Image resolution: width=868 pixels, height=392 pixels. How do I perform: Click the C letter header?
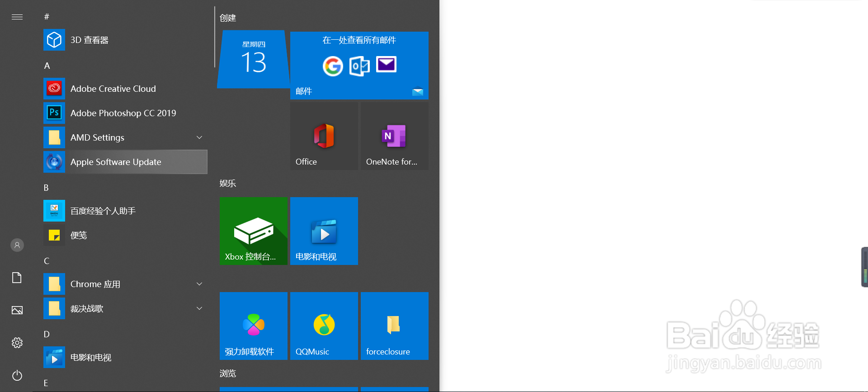point(47,261)
